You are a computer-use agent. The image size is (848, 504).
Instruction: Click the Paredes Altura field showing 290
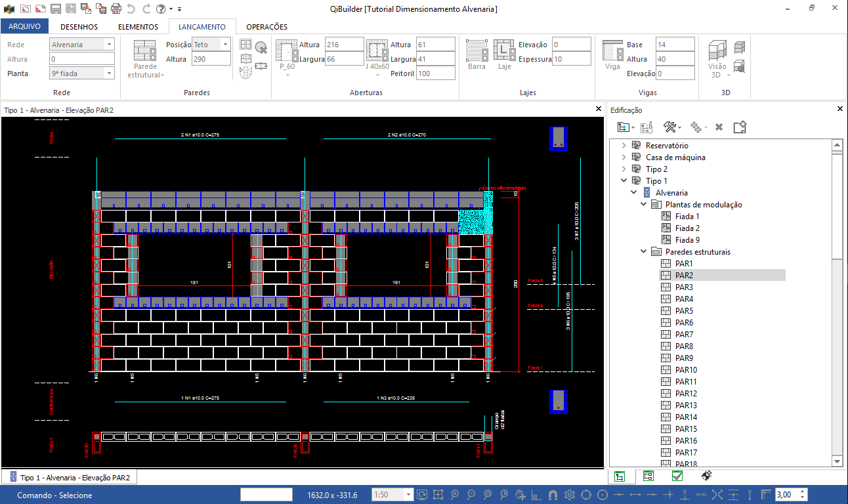point(211,59)
